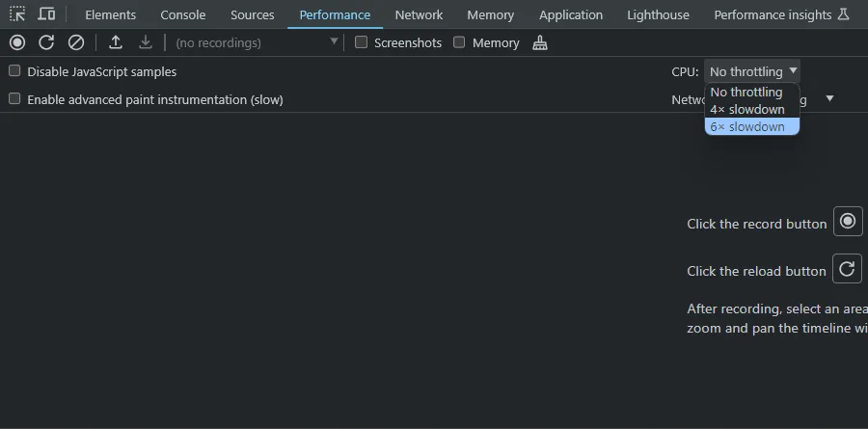
Task: Toggle the device toolbar icon
Action: (x=46, y=14)
